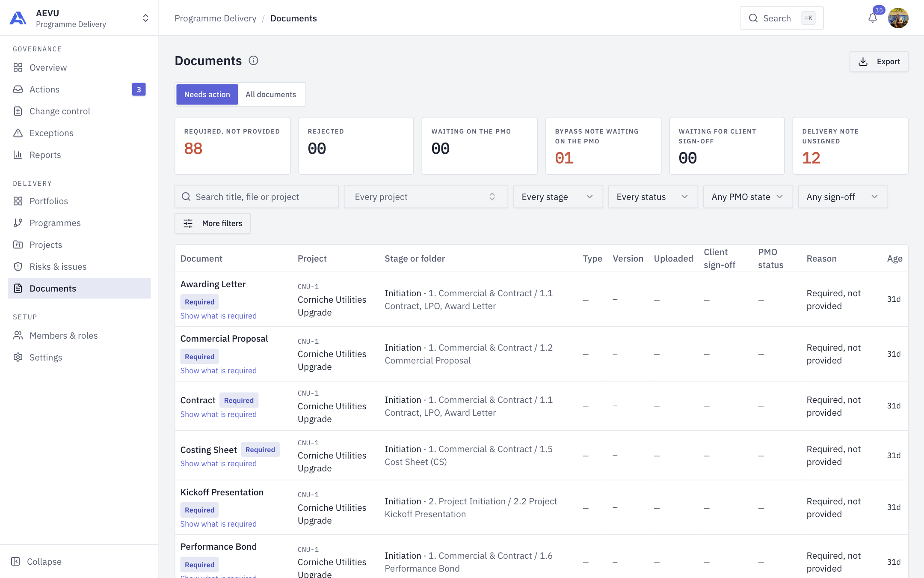Click the Required, not provided card
Screen dimensions: 924x578
[232, 146]
